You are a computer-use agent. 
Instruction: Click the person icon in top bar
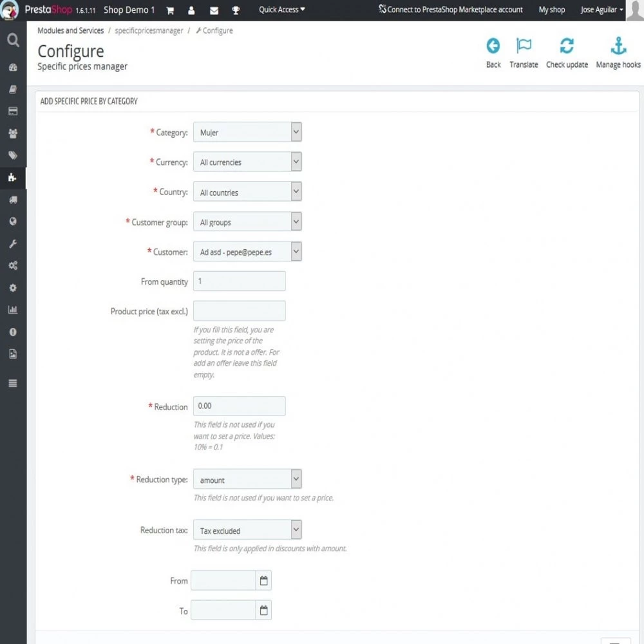(x=191, y=11)
